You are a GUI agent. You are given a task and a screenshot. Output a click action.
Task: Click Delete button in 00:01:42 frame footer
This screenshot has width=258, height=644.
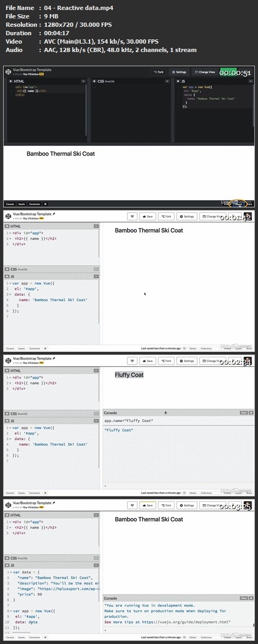point(192,348)
